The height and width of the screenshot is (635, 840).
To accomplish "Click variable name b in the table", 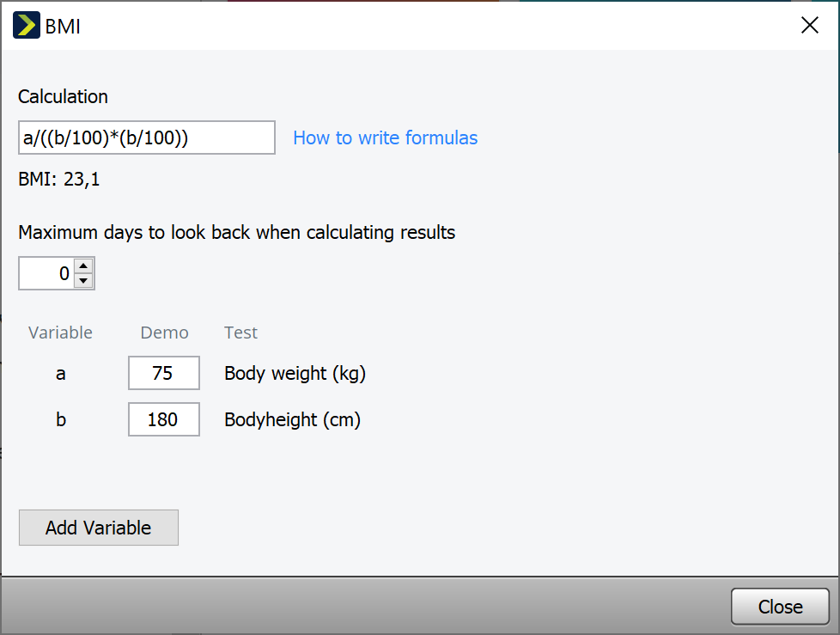I will pyautogui.click(x=60, y=420).
